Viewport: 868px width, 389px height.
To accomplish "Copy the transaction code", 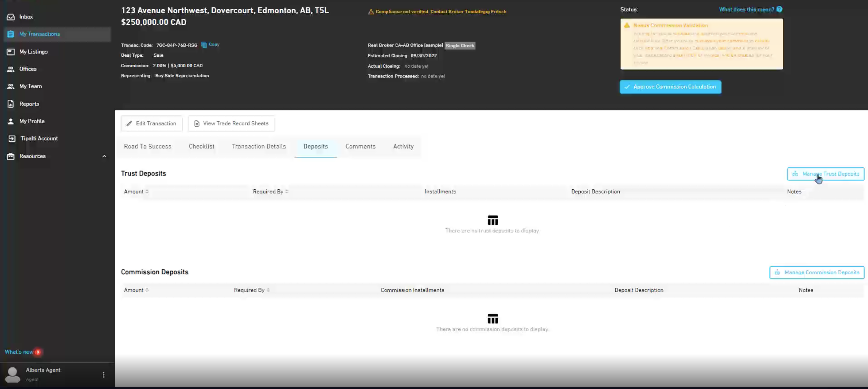I will 211,44.
